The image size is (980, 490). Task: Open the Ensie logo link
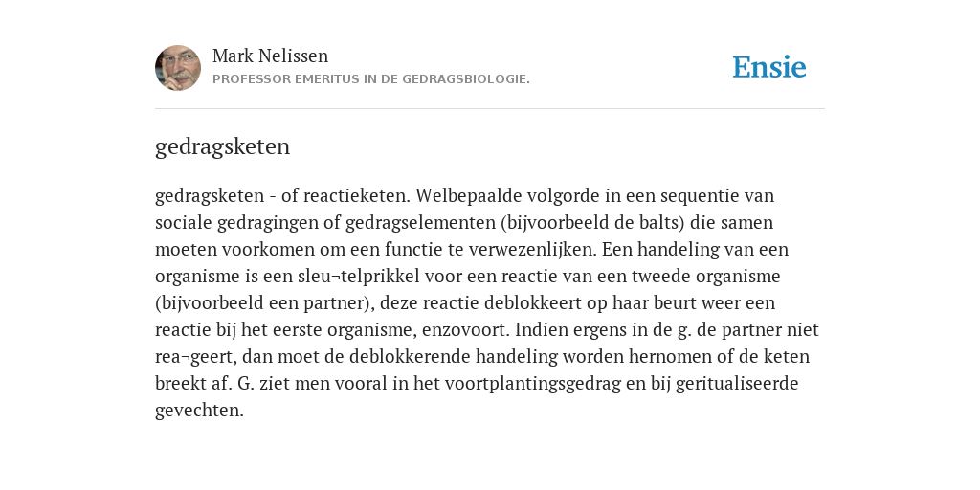[769, 67]
